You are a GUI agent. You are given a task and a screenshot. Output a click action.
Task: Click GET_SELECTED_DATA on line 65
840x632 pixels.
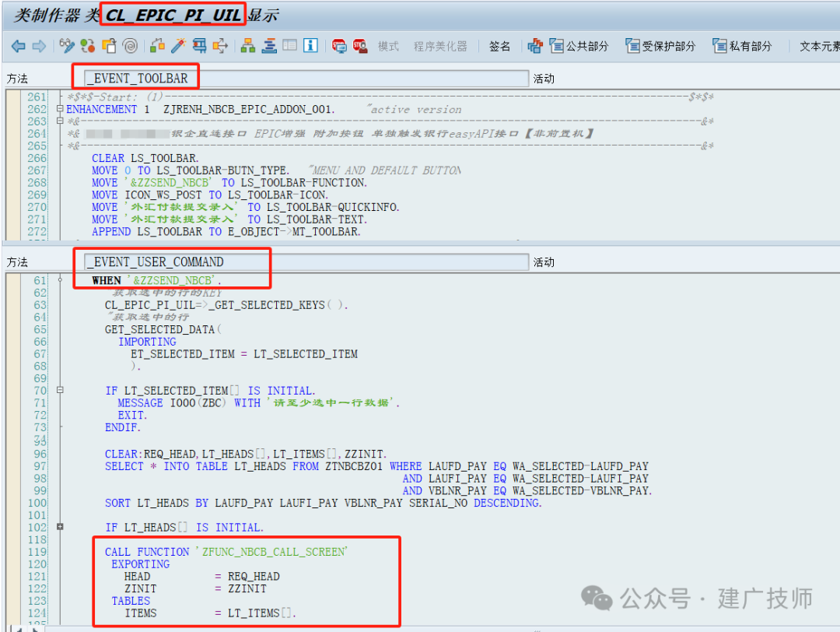(x=159, y=330)
